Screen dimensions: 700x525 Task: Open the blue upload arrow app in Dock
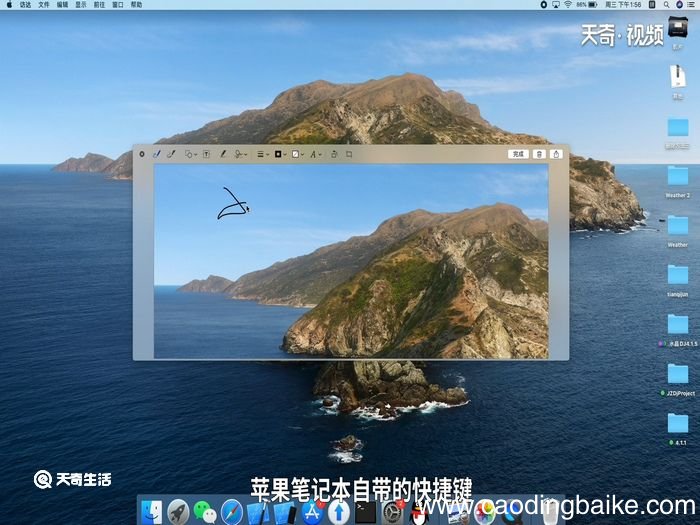point(339,512)
